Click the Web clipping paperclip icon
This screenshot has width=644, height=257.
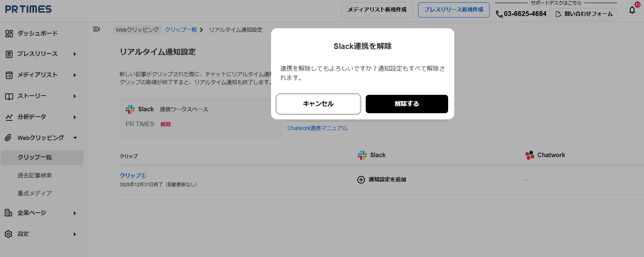(x=8, y=138)
